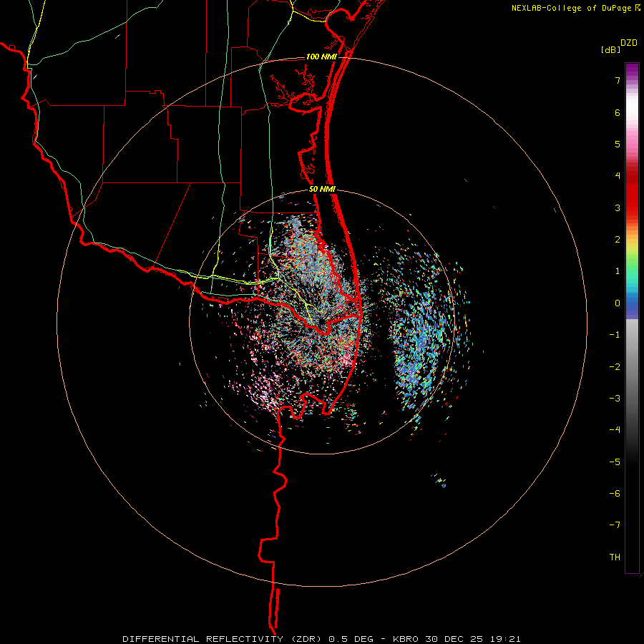Click the 0 dB scale value
This screenshot has height=644, width=644.
click(618, 303)
